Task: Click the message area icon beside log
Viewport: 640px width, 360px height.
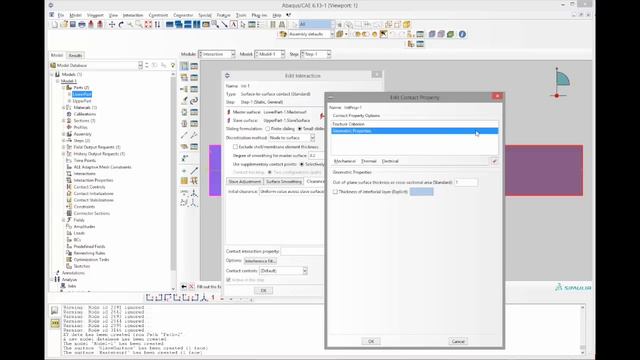Action: pyautogui.click(x=55, y=311)
